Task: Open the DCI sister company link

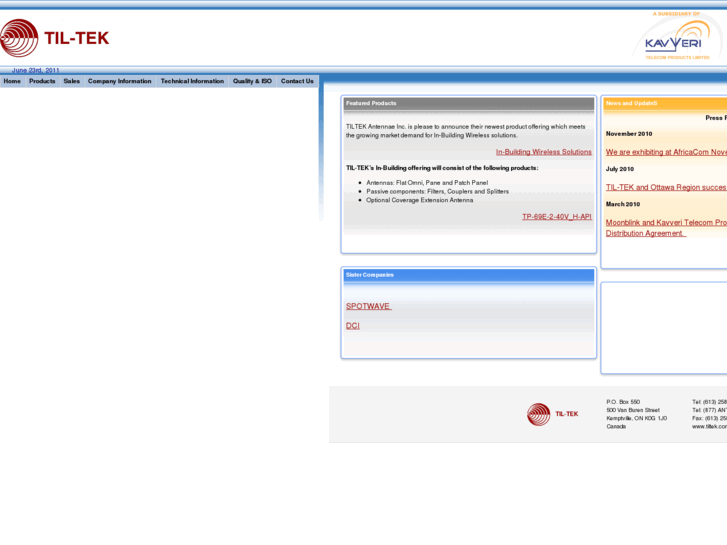Action: click(x=353, y=326)
